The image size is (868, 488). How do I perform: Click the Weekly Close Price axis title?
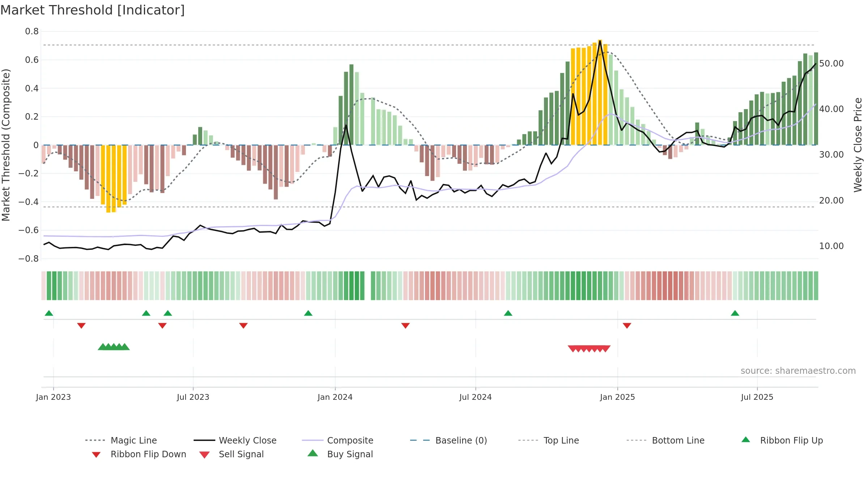pyautogui.click(x=858, y=145)
